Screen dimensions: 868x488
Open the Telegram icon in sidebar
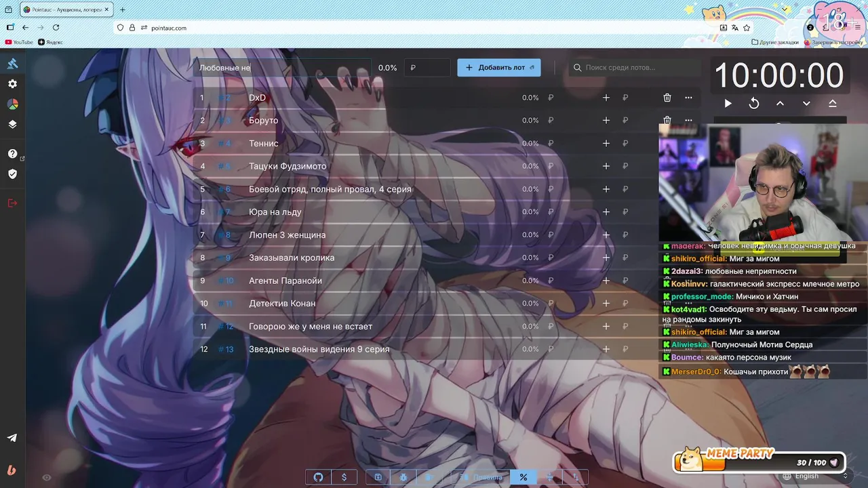pyautogui.click(x=12, y=438)
